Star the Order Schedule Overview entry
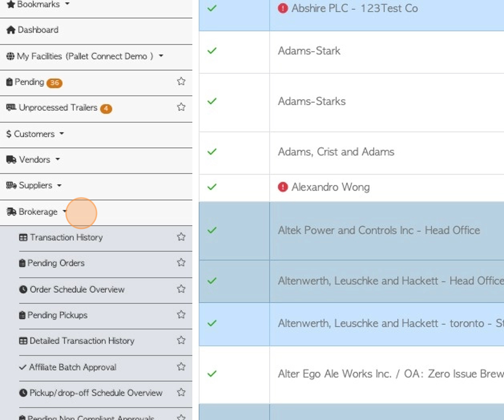504x420 pixels. pos(181,289)
